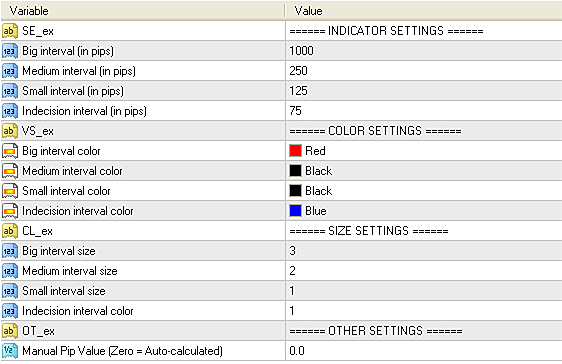This screenshot has width=562, height=364.
Task: Click the string icon beside CL_ex
Action: point(10,231)
